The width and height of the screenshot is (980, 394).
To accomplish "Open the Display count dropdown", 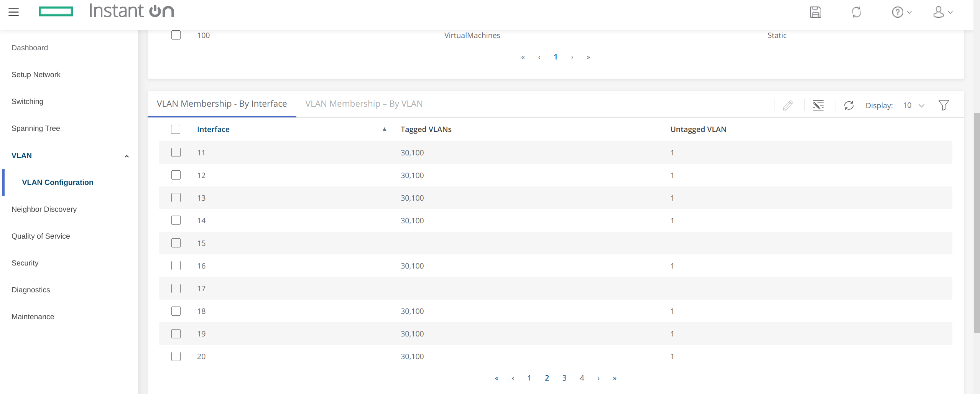I will point(913,105).
